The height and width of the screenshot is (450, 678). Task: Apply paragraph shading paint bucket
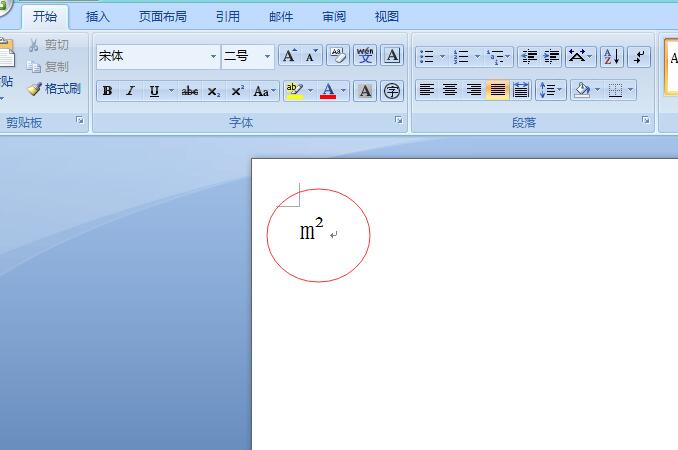click(582, 90)
